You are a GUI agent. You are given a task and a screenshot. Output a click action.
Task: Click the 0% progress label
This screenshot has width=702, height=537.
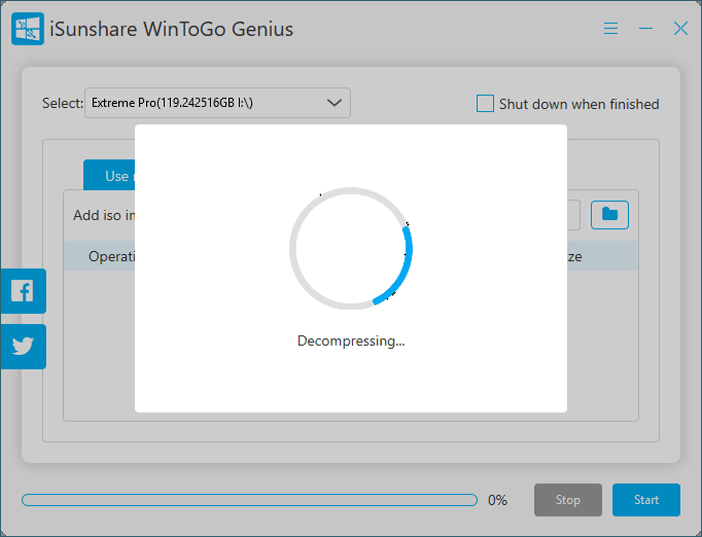tap(497, 500)
